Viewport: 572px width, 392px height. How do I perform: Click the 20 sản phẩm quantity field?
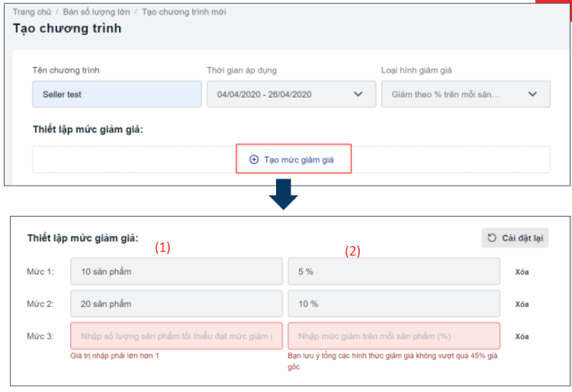[176, 304]
